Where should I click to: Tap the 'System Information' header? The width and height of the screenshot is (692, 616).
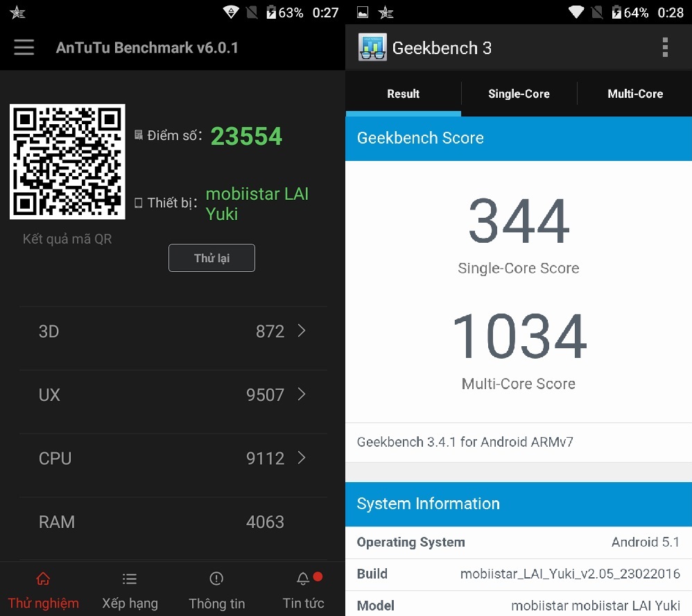519,504
